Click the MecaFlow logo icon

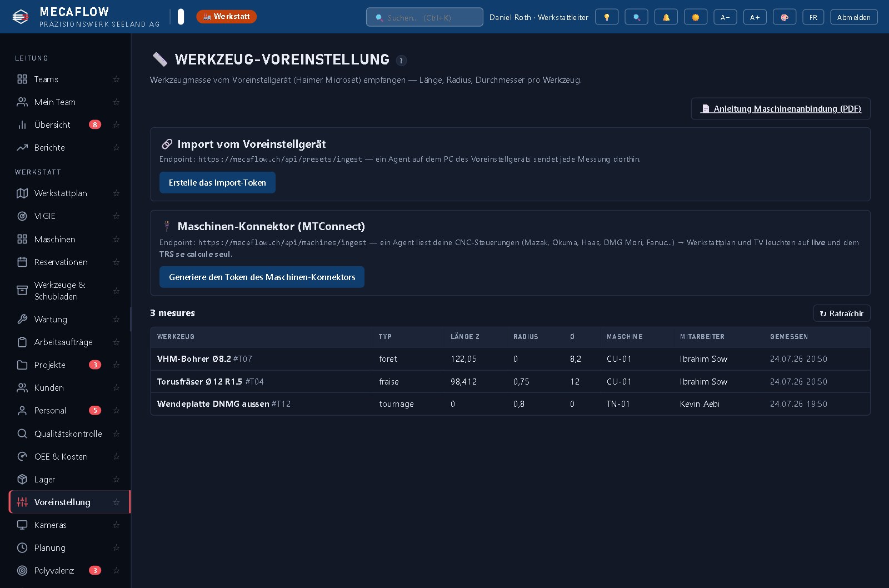tap(21, 17)
